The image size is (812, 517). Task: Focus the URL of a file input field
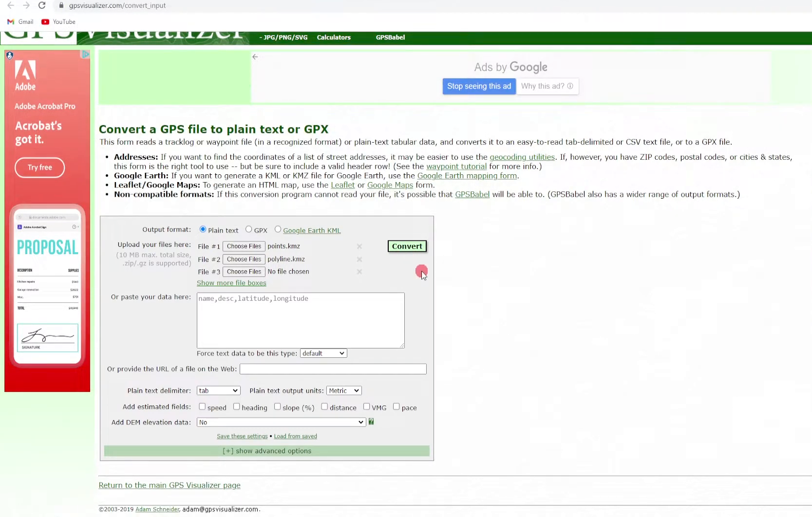[333, 369]
